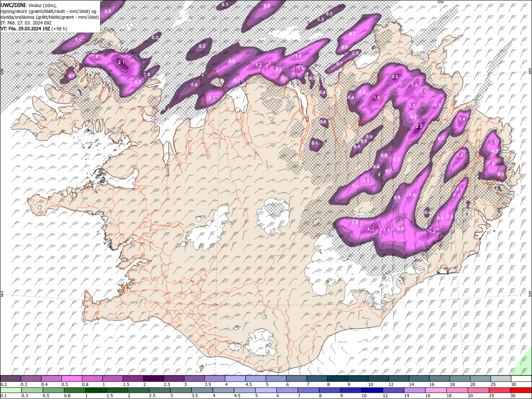Click the 'slydda/snjókoma' legend description line

(x=49, y=17)
